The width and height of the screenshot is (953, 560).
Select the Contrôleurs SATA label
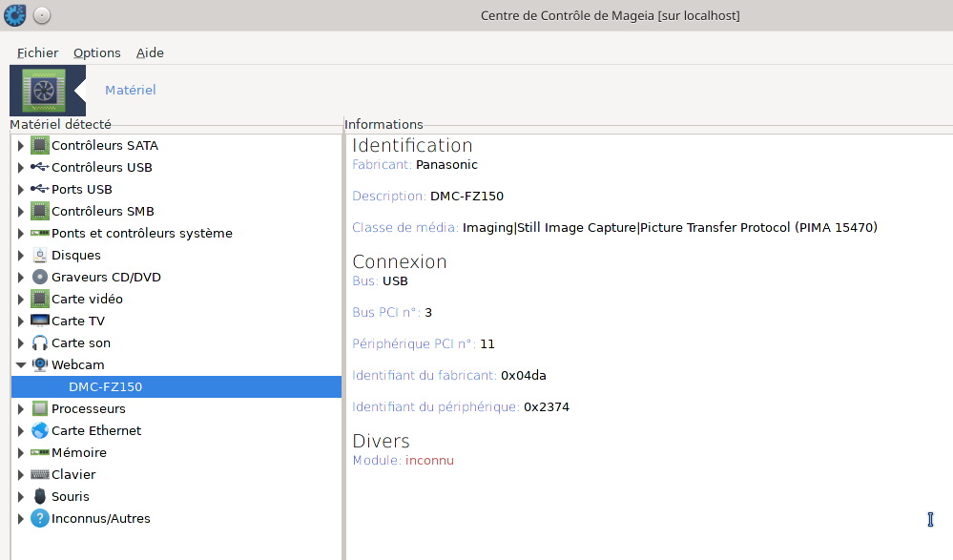point(105,145)
